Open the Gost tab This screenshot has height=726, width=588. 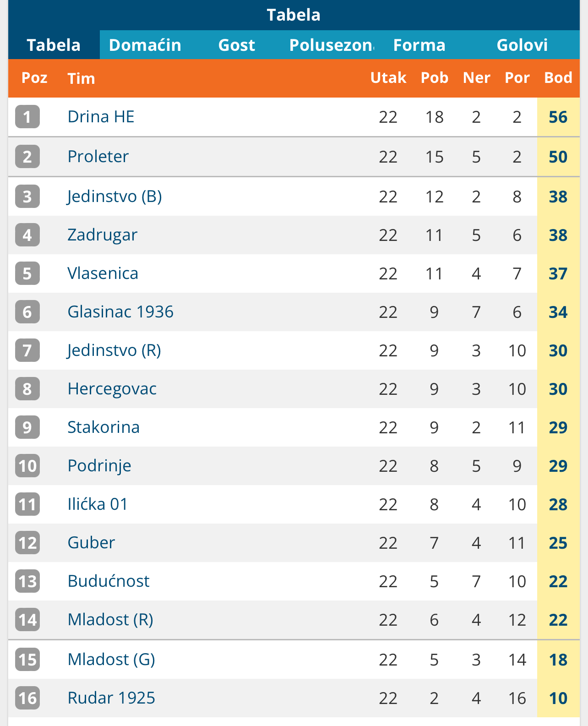[x=236, y=45]
